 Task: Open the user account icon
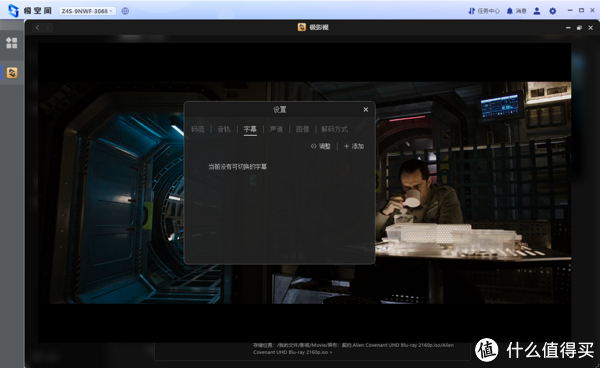pos(537,11)
